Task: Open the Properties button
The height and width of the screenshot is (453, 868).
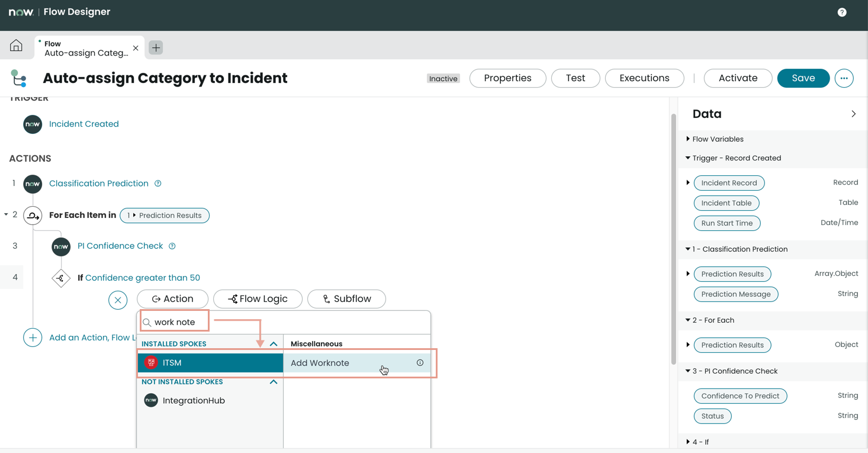Action: (x=508, y=78)
